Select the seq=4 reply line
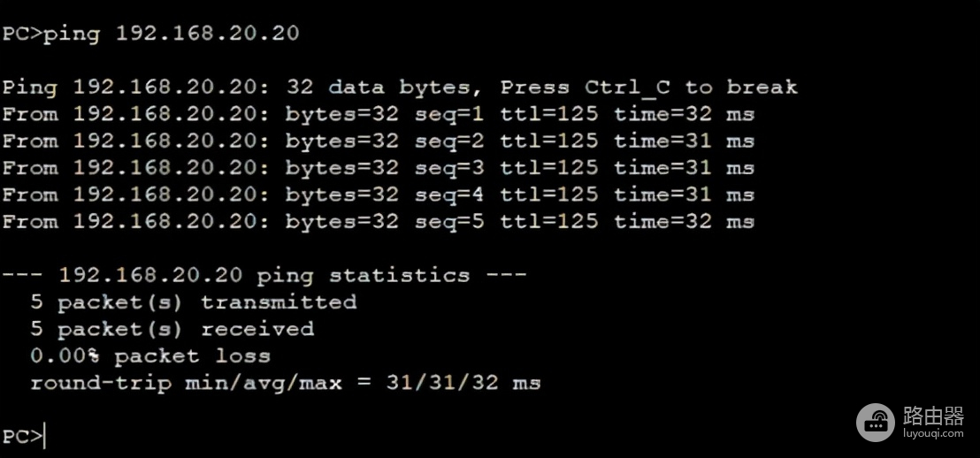 (x=378, y=195)
